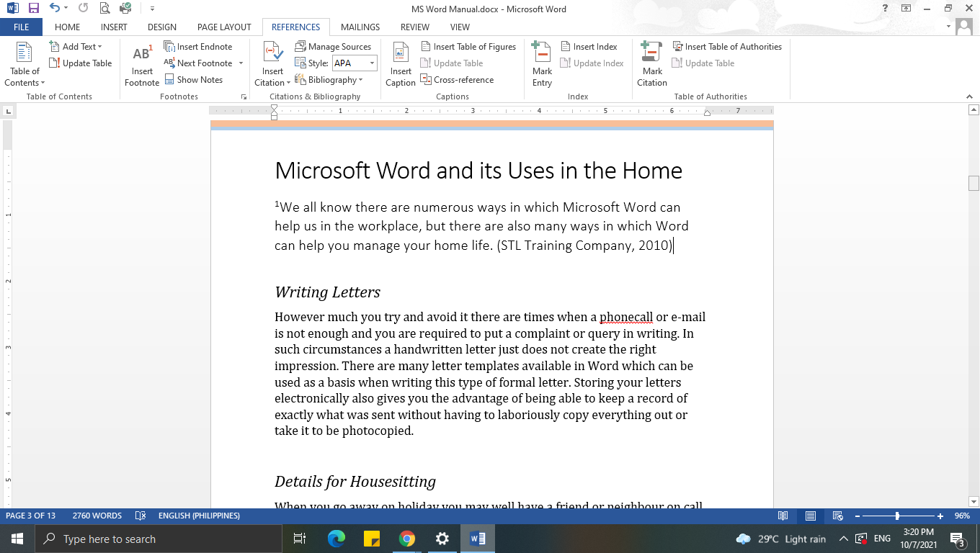Click the user account avatar
The height and width of the screenshot is (553, 980).
[963, 27]
